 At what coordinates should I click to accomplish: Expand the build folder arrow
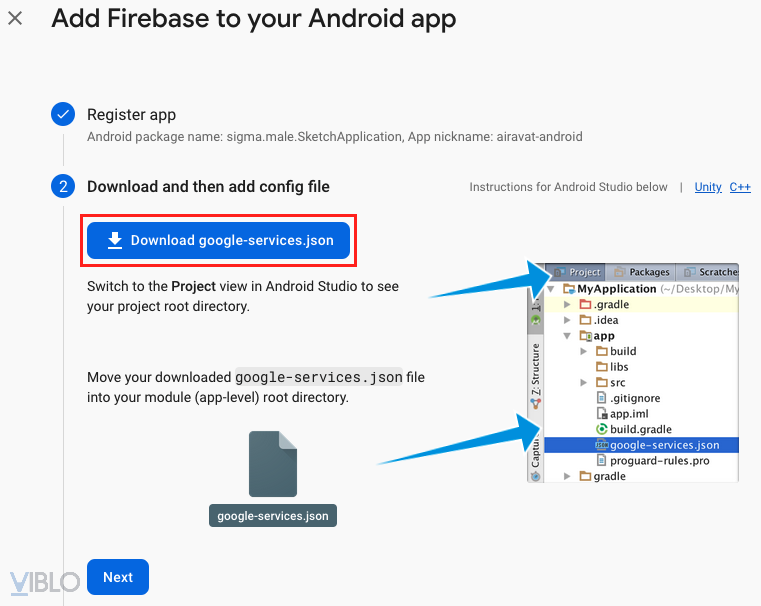point(584,352)
